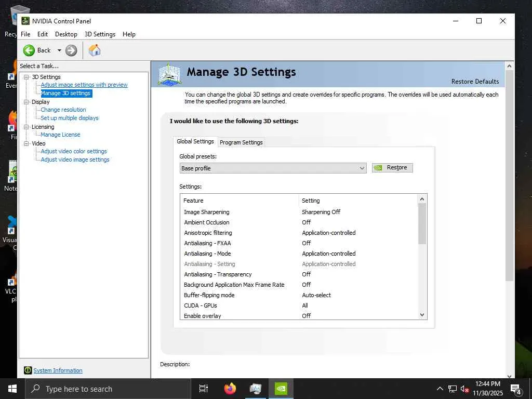Click the Setting column header
The height and width of the screenshot is (399, 532).
point(358,201)
